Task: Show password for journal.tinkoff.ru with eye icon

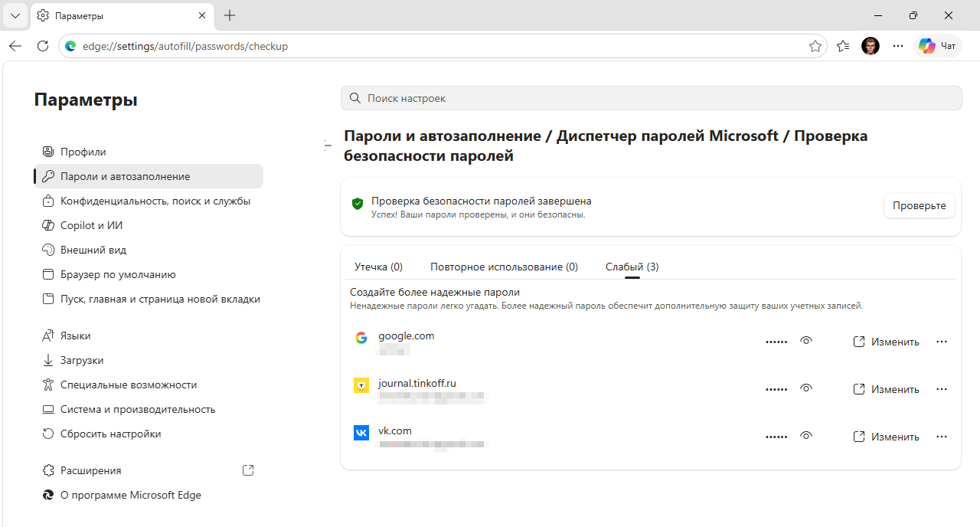Action: point(805,388)
